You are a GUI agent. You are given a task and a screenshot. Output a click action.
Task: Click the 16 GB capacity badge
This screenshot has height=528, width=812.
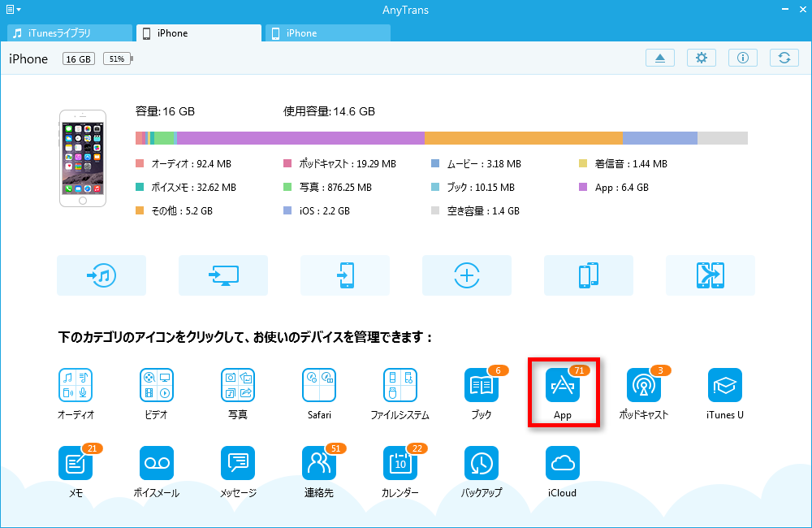(x=79, y=59)
